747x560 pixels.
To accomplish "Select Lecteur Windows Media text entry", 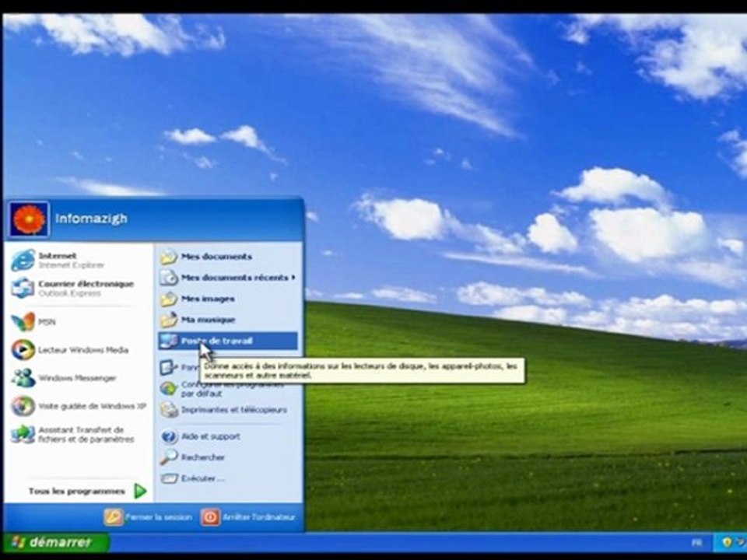I will [83, 350].
